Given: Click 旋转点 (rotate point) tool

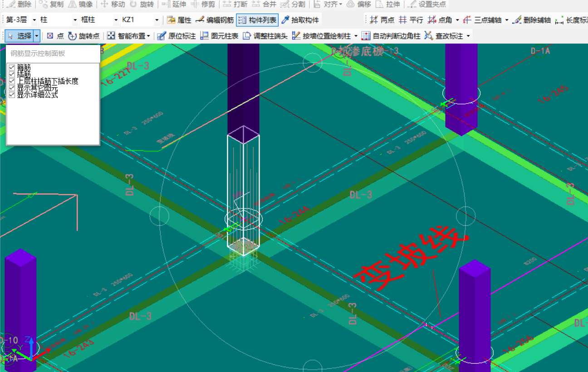Looking at the screenshot, I should (84, 35).
